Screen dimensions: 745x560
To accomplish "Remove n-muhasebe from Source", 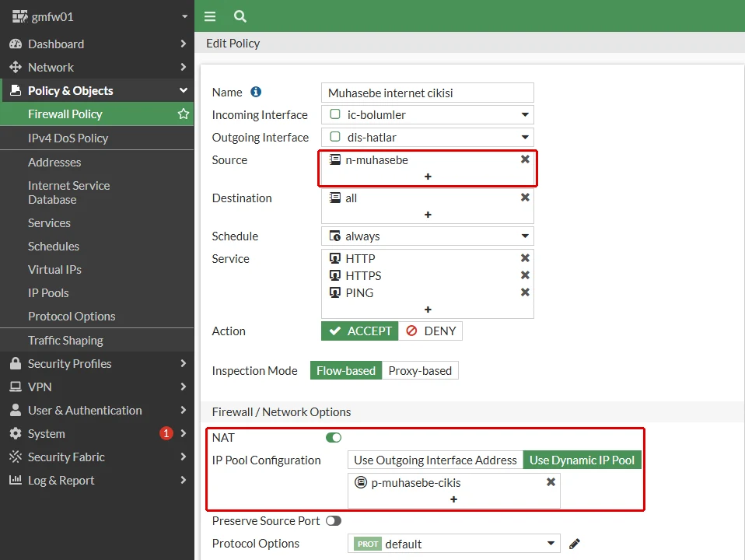I will click(x=525, y=159).
